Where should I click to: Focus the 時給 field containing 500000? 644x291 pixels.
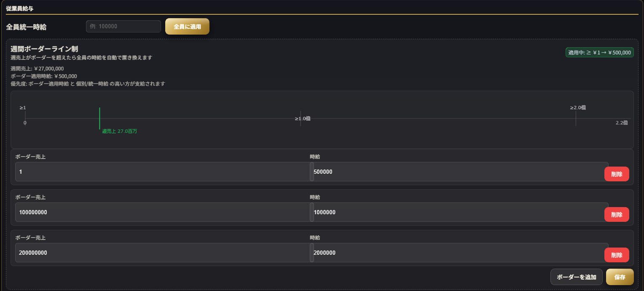pos(459,172)
